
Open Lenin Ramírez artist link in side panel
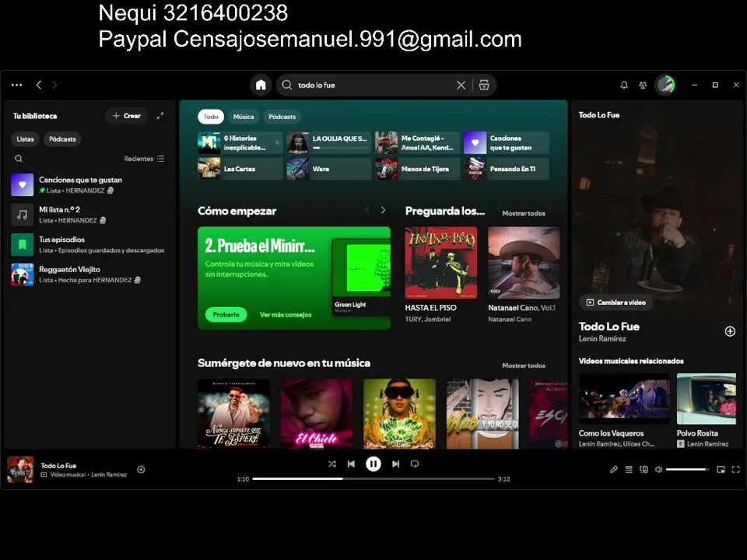click(x=602, y=338)
